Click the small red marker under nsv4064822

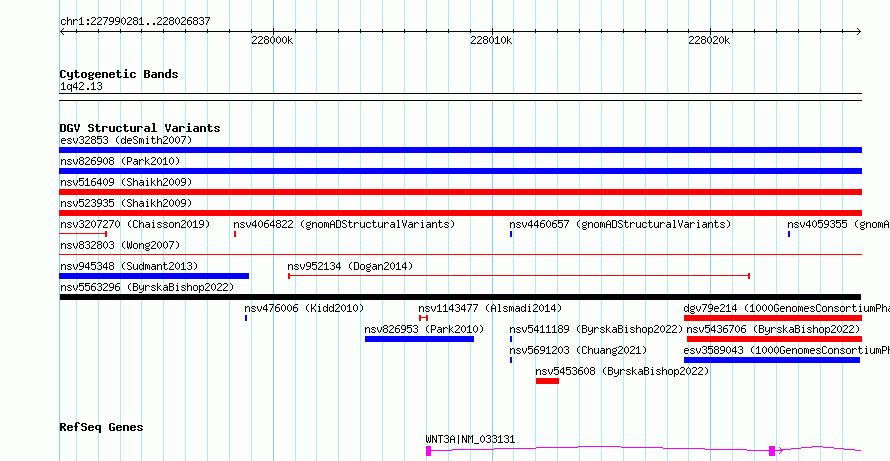235,234
